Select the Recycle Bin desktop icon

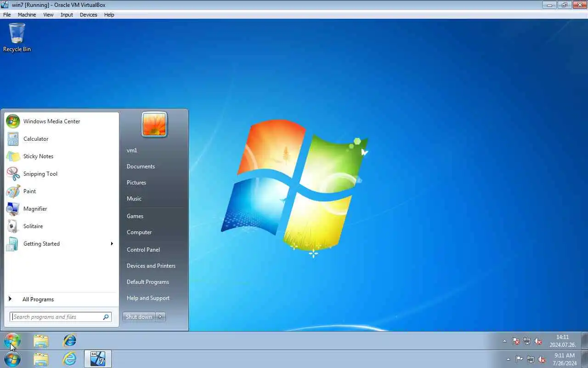coord(17,38)
